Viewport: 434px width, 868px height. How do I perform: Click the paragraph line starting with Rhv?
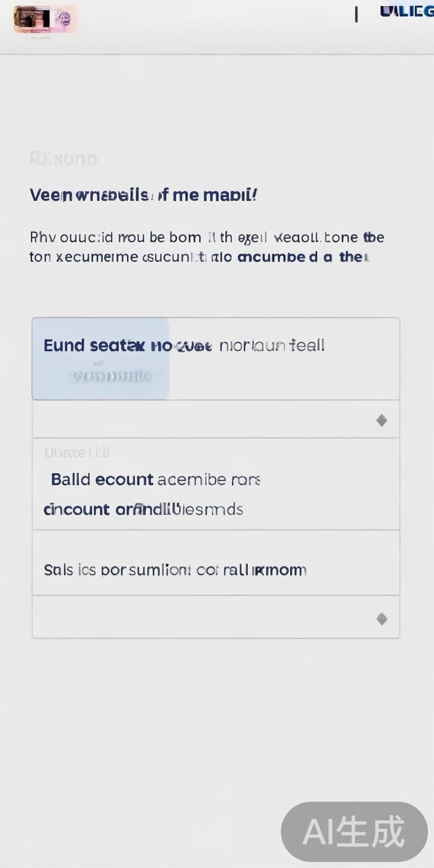[x=207, y=237]
